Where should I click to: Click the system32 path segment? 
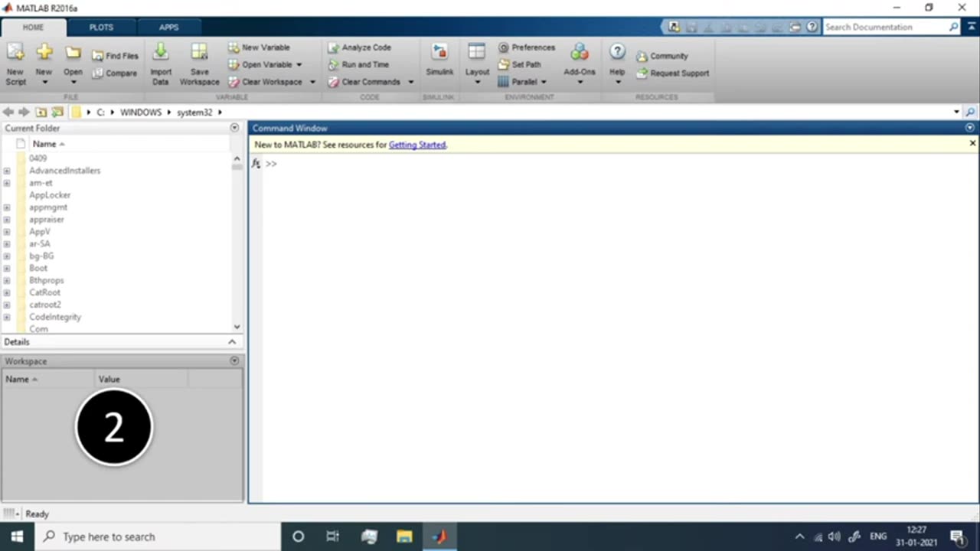pyautogui.click(x=194, y=112)
